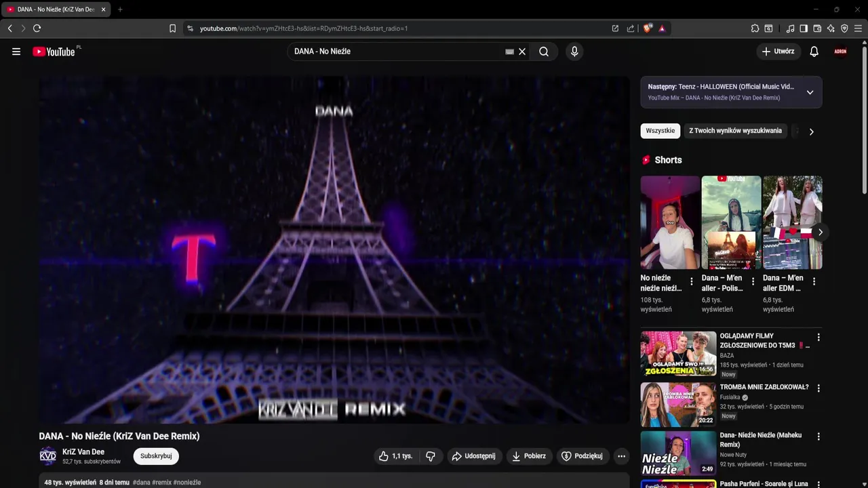Share the video via Udostępnij

[474, 456]
